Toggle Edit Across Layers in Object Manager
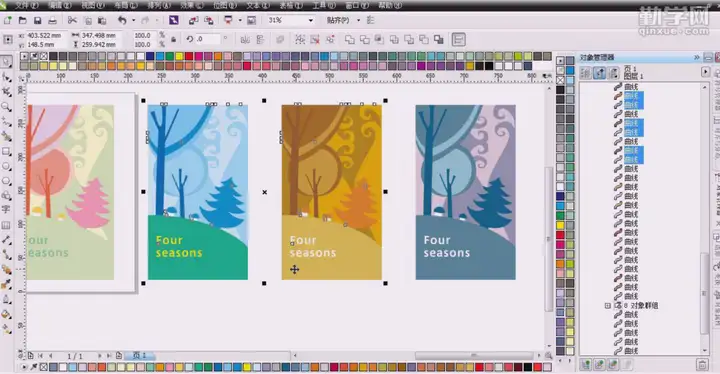The height and width of the screenshot is (374, 720). (600, 73)
